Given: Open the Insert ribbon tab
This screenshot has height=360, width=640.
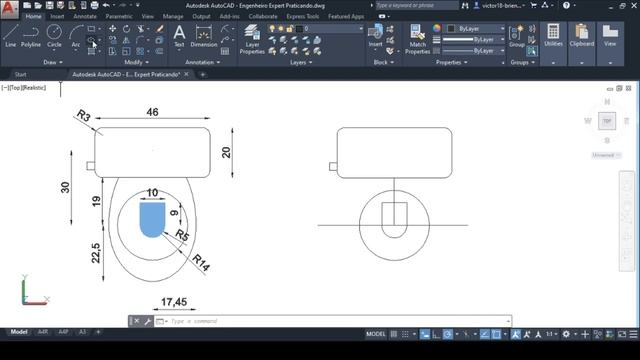Looking at the screenshot, I should tap(57, 16).
